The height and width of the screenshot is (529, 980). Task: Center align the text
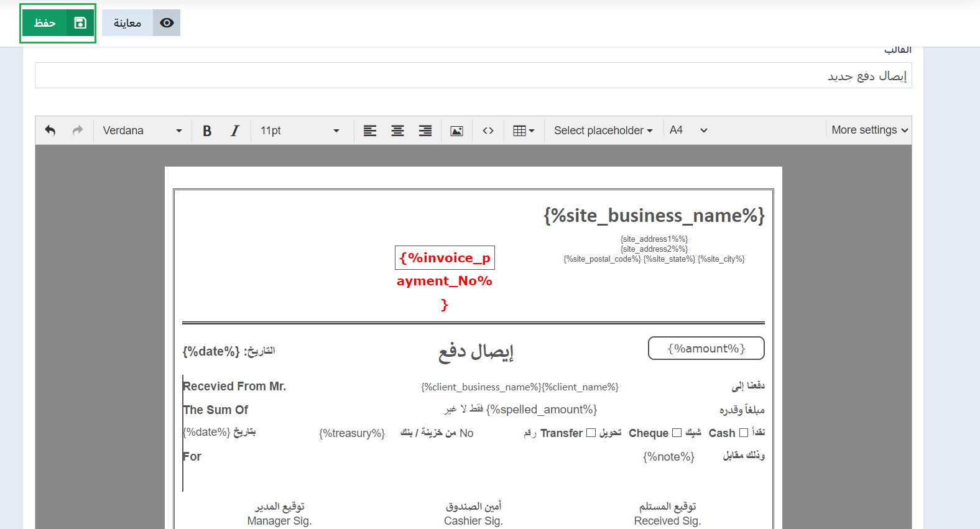click(x=397, y=131)
